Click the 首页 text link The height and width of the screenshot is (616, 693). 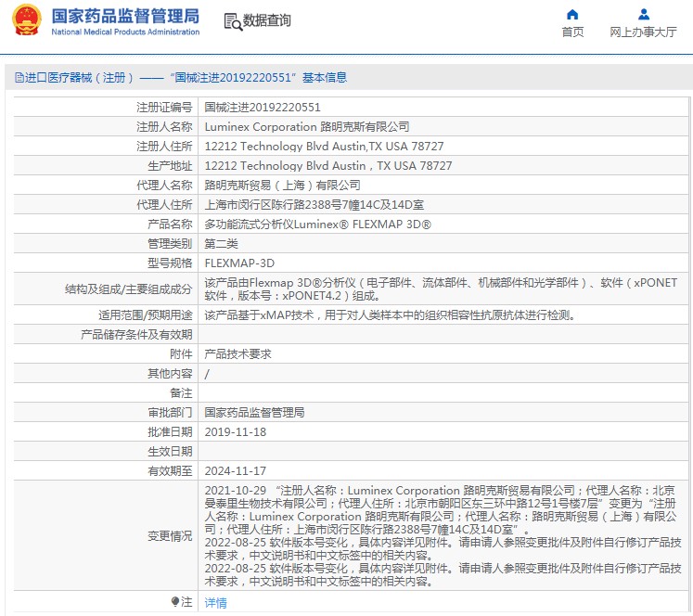(x=572, y=32)
